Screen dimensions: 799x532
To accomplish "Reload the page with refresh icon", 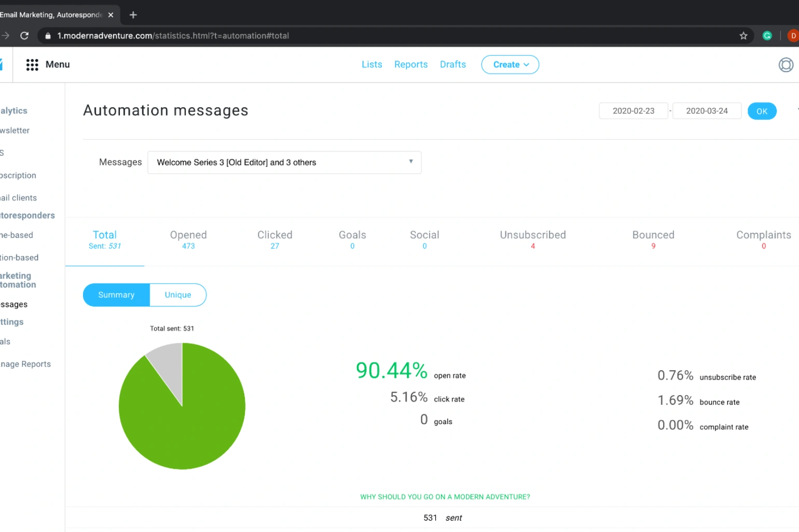I will (x=24, y=36).
